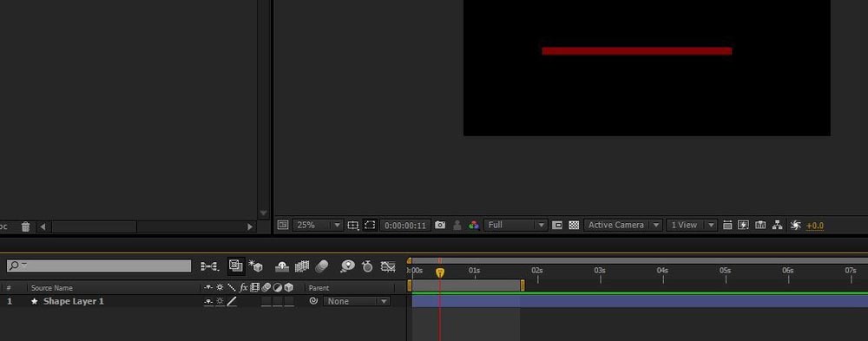
Task: Click Always Preview This View icon
Action: pos(283,225)
